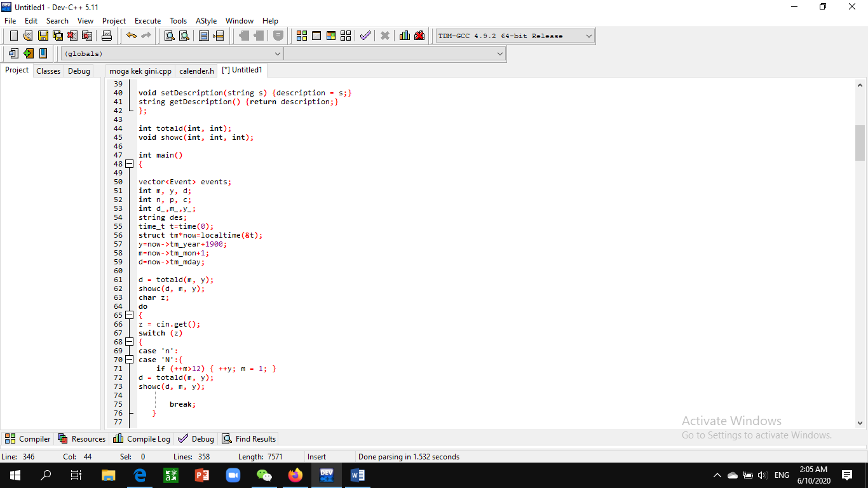868x488 pixels.
Task: Show the Compile Log bottom tab
Action: [142, 438]
